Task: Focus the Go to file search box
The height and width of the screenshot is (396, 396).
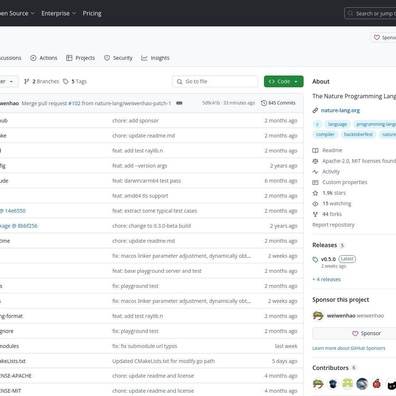Action: [215, 81]
